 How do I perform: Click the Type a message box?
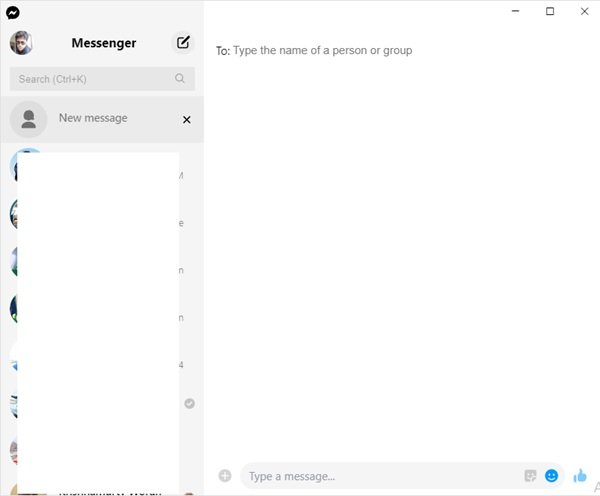383,476
